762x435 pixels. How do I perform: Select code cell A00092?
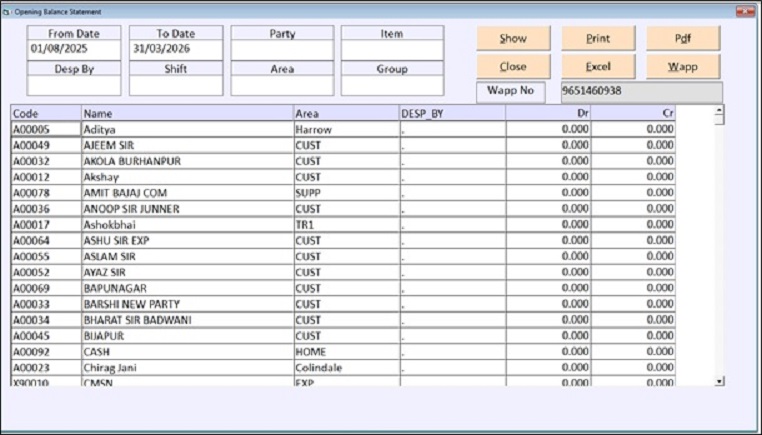pos(46,352)
